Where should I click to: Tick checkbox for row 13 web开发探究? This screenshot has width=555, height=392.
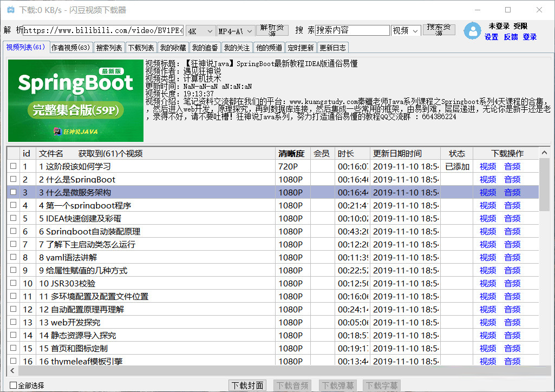(14, 322)
